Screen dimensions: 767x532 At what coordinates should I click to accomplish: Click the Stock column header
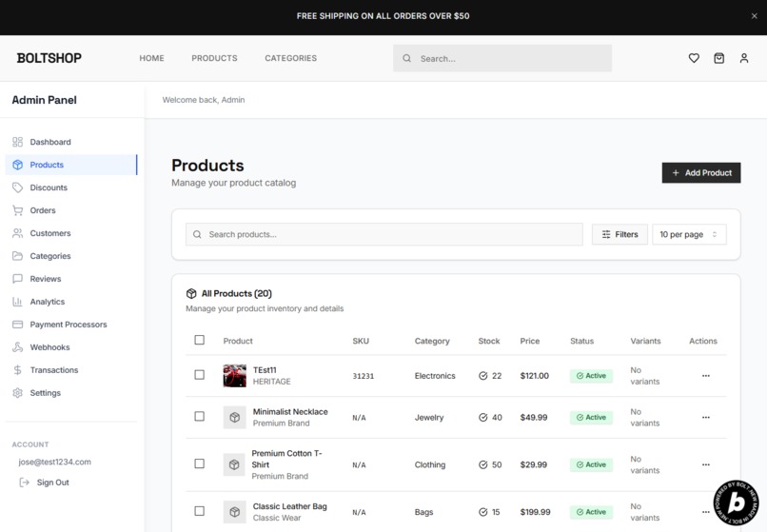489,341
